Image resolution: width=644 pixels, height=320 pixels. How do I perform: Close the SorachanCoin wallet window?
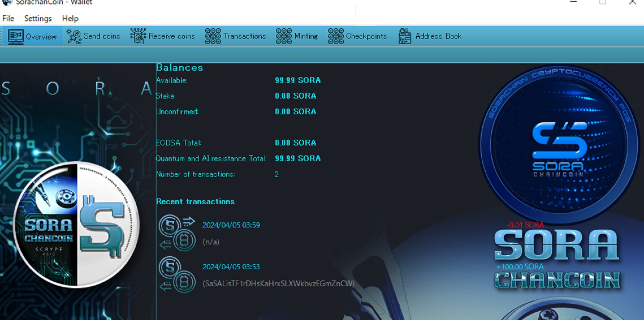632,2
